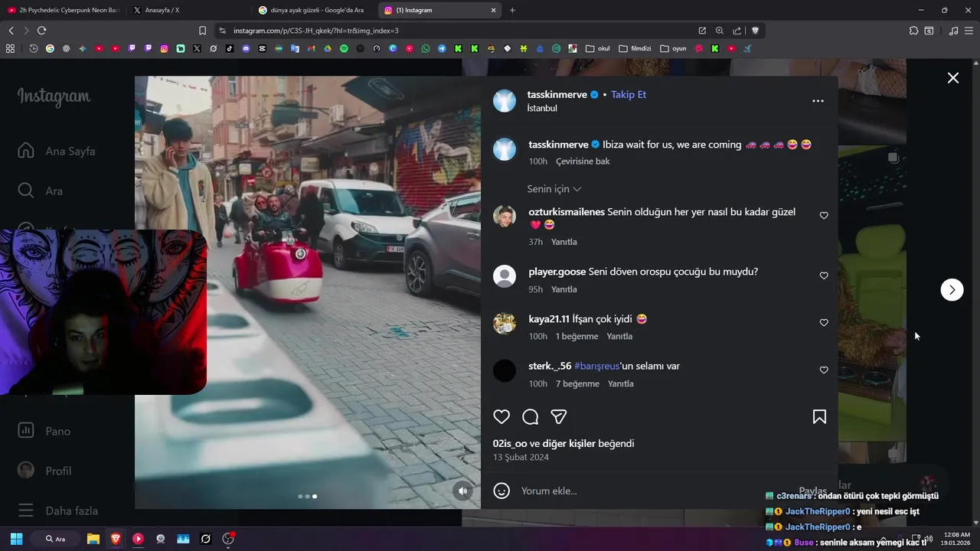Go back in browser history
Viewport: 980px width, 551px height.
(11, 31)
